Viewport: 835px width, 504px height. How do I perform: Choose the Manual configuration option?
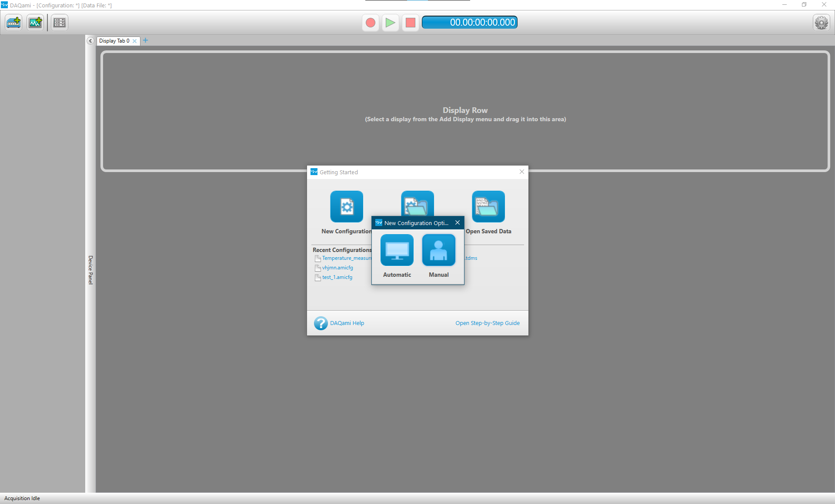tap(439, 250)
